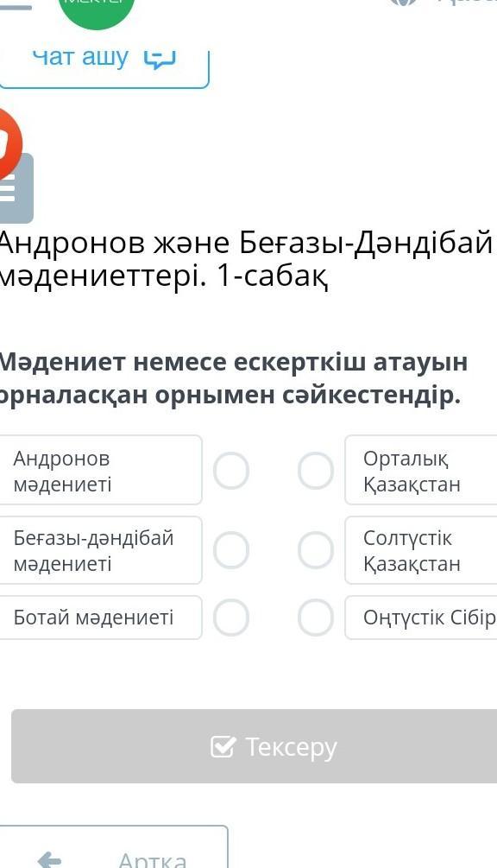This screenshot has width=497, height=868.
Task: Click the globe language icon in the top right
Action: tap(402, 3)
